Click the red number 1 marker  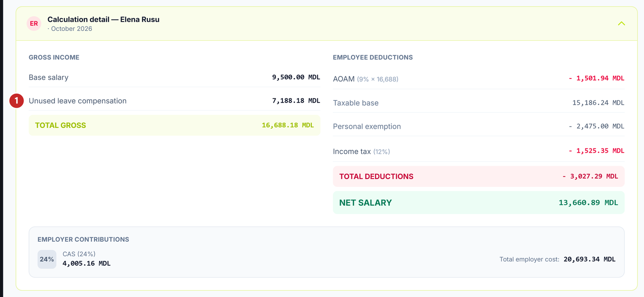[16, 101]
